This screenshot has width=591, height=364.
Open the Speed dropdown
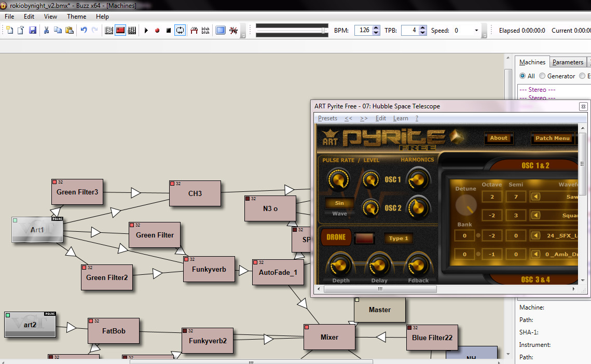pyautogui.click(x=476, y=31)
